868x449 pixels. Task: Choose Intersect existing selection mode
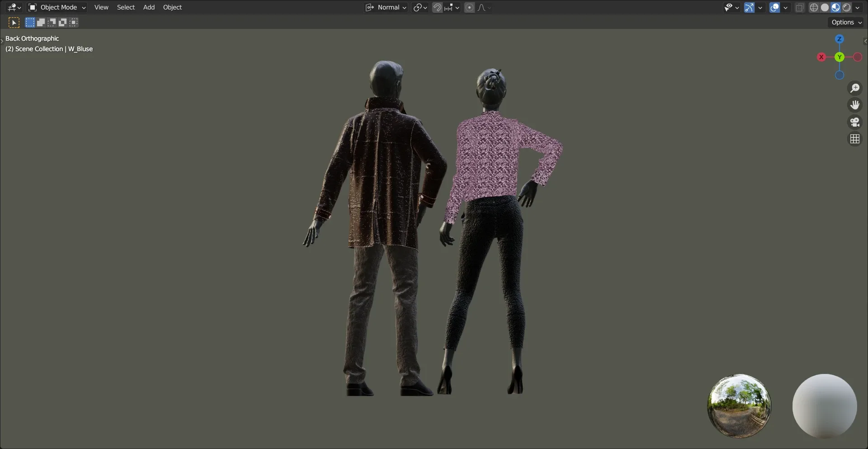pos(73,22)
